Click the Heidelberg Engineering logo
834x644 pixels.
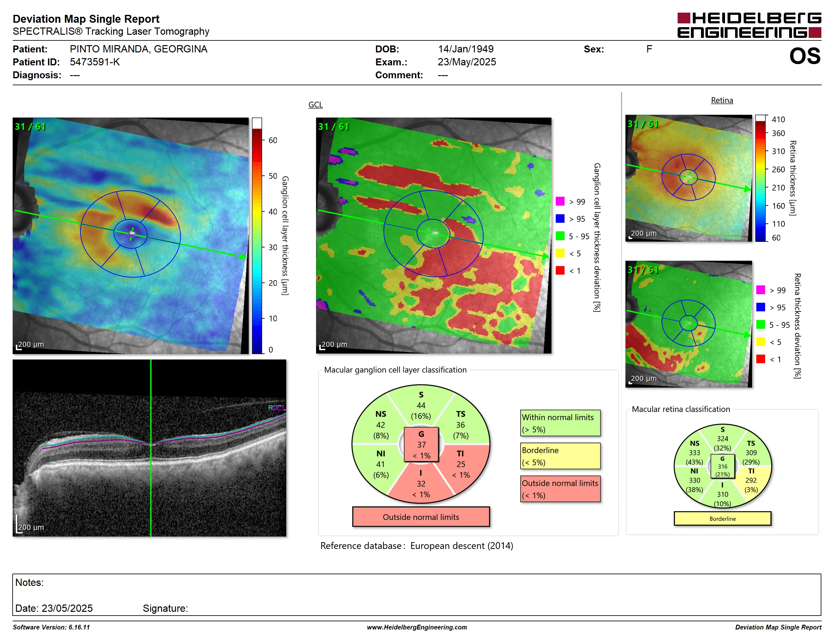click(749, 26)
